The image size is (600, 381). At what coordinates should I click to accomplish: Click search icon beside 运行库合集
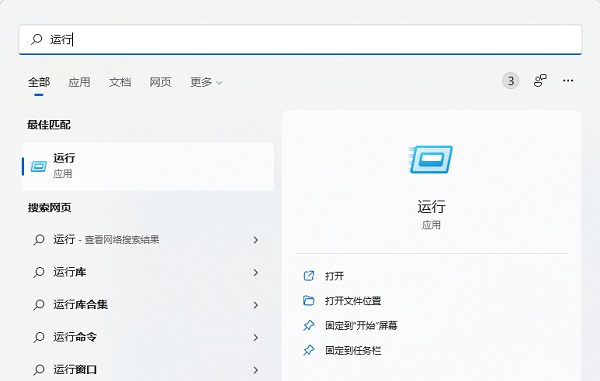(x=39, y=305)
